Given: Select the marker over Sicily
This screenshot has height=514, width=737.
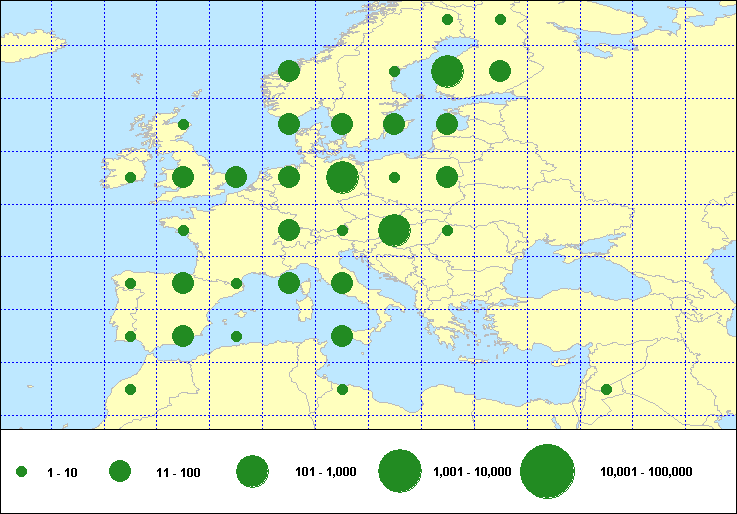Looking at the screenshot, I should 342,336.
